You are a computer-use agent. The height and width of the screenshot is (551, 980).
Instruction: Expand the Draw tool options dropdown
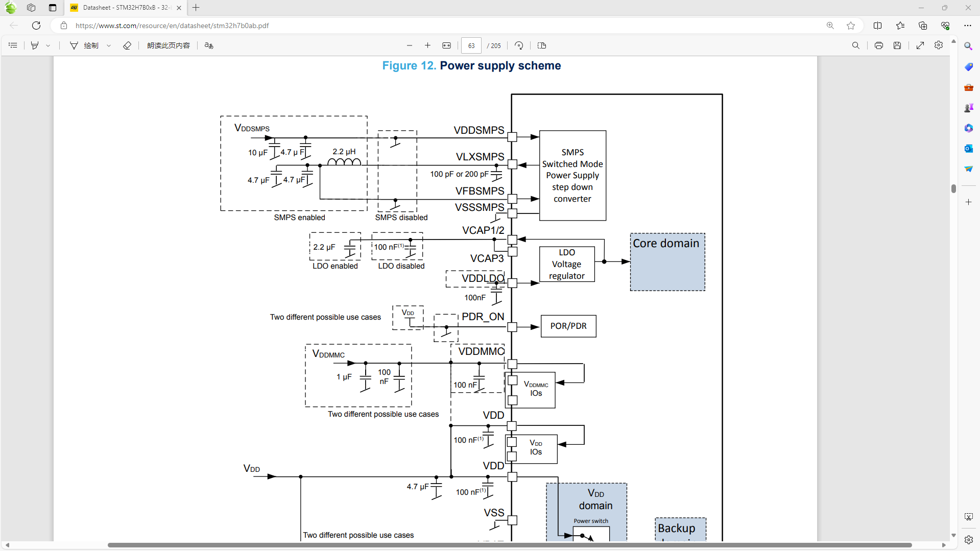(109, 45)
